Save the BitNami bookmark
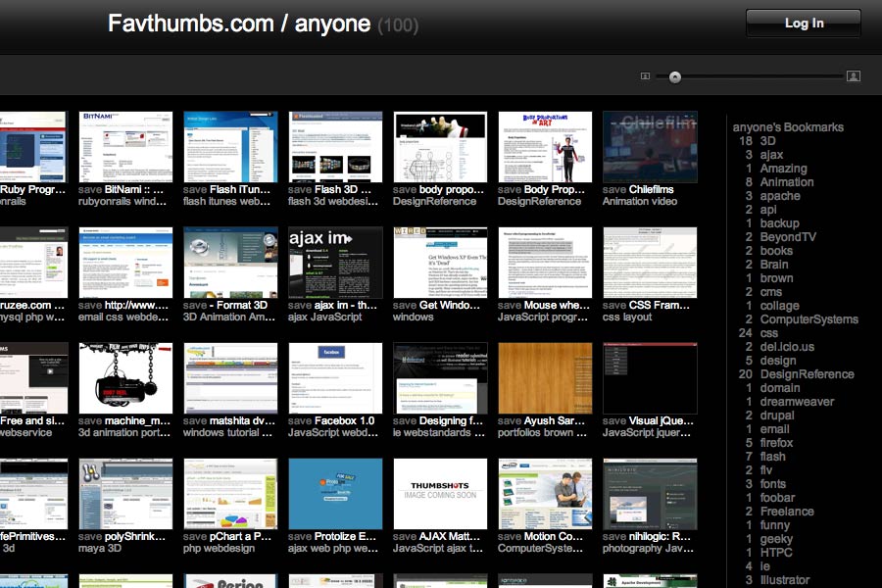 click(89, 189)
